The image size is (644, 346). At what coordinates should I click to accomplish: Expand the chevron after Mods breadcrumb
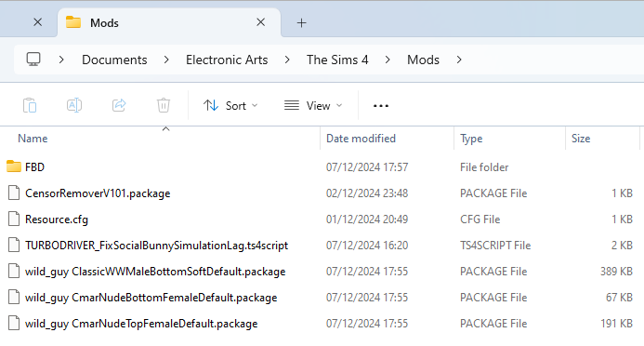pos(459,60)
